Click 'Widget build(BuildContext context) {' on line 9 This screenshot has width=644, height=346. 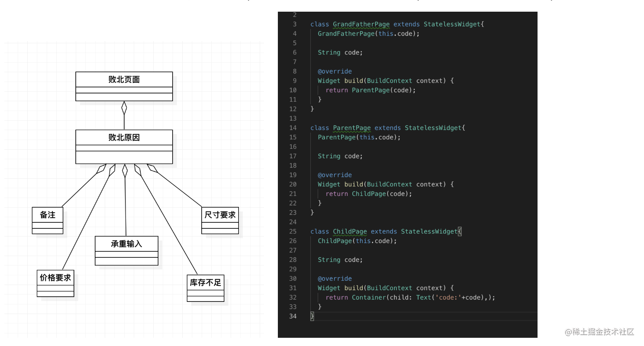386,81
